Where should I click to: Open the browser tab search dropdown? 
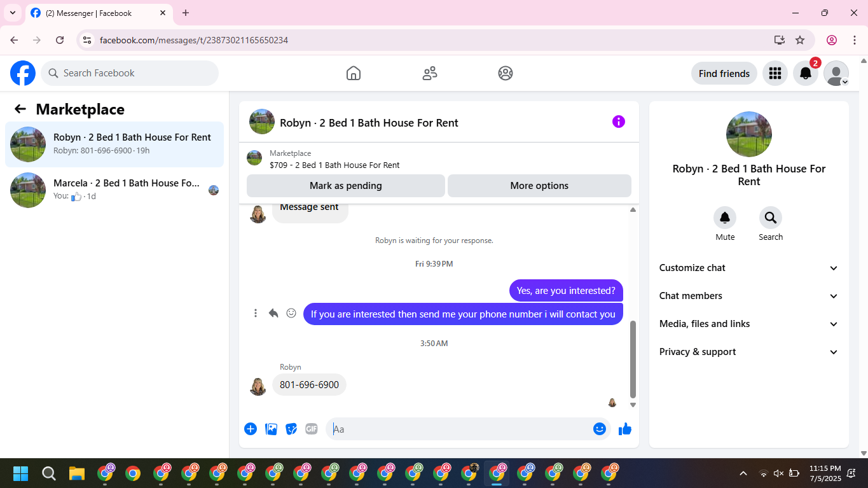point(12,13)
